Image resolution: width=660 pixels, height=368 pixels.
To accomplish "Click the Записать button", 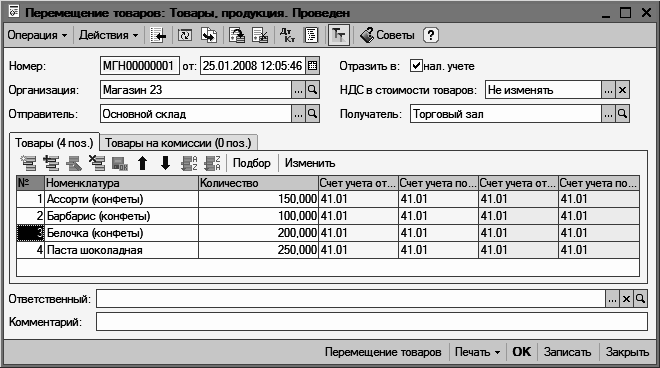I will click(567, 352).
